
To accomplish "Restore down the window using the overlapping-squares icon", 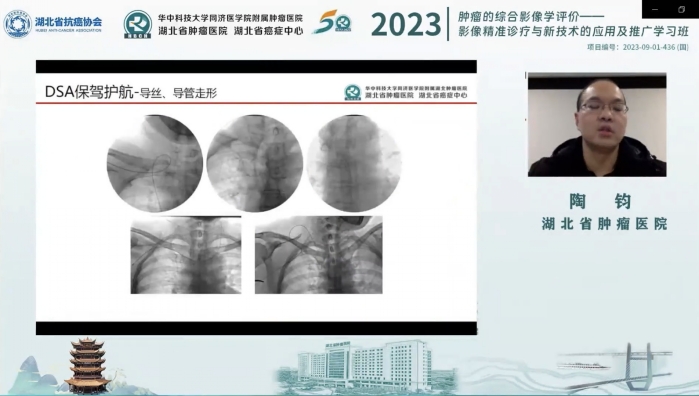I will pyautogui.click(x=681, y=9).
